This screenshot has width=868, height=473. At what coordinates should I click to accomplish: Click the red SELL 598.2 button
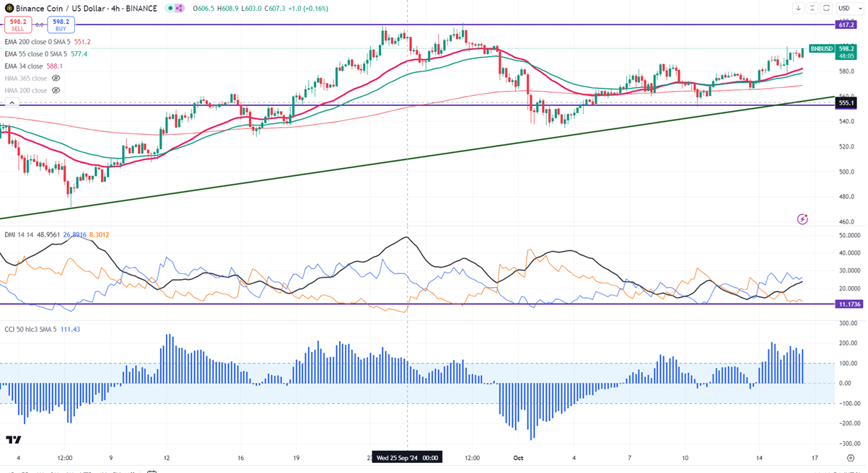click(17, 24)
